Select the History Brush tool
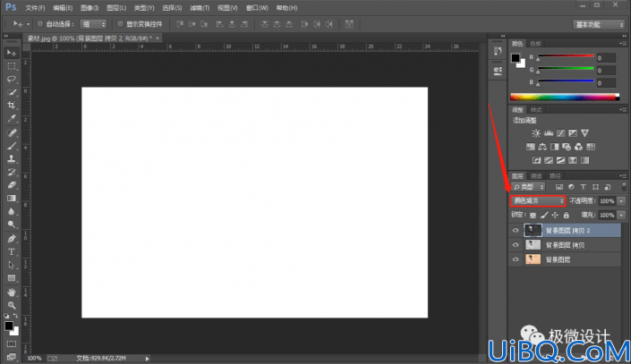The height and width of the screenshot is (364, 631). tap(12, 172)
